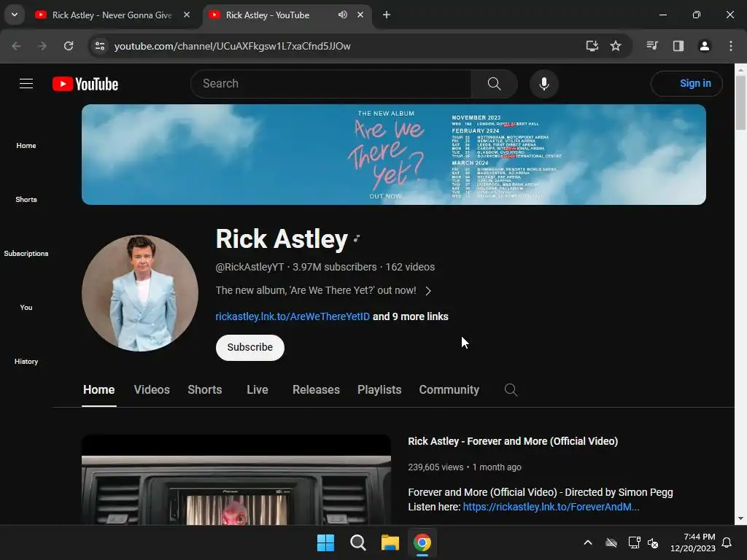
Task: Open Shorts in the left sidebar
Action: pos(26,199)
